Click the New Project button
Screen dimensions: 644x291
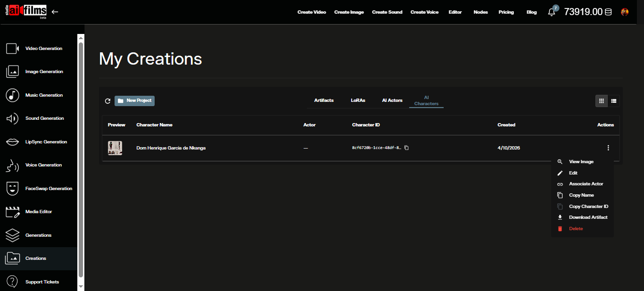pyautogui.click(x=134, y=100)
